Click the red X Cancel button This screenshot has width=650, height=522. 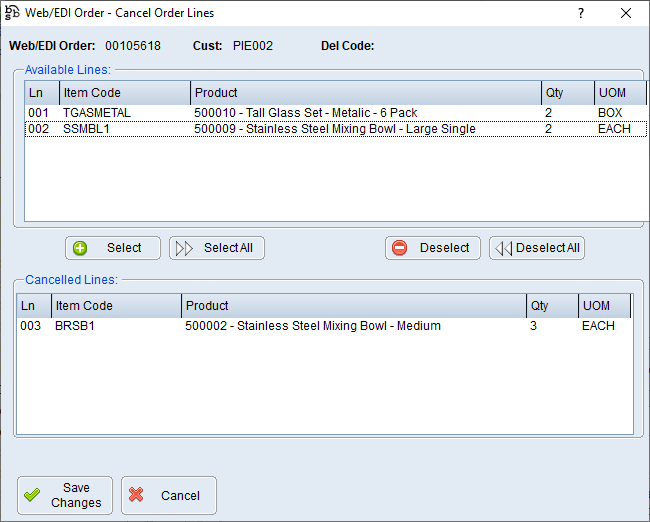(x=168, y=495)
